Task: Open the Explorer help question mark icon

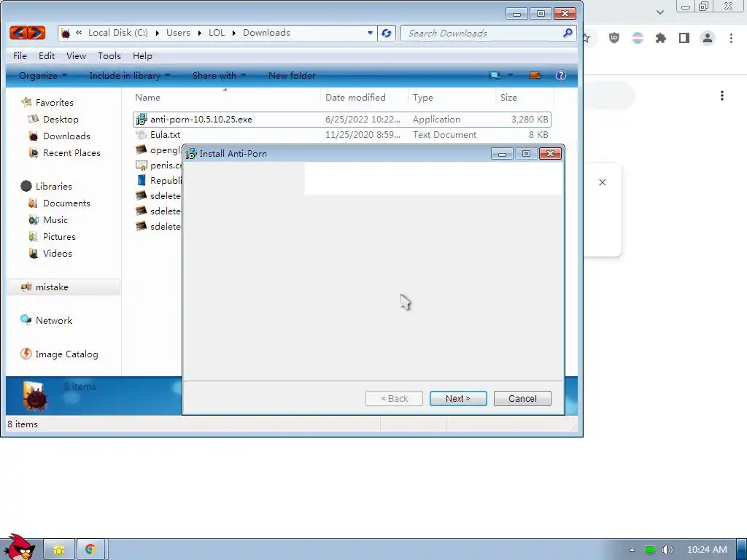Action: 561,75
